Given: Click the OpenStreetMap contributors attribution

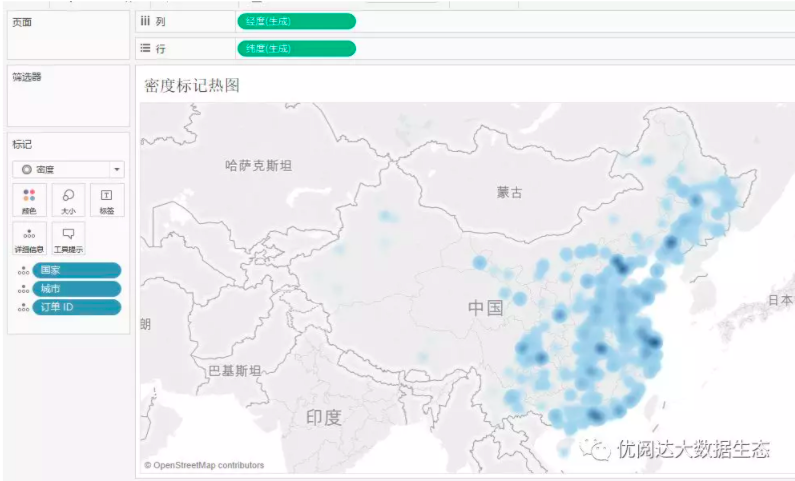Looking at the screenshot, I should [x=204, y=465].
